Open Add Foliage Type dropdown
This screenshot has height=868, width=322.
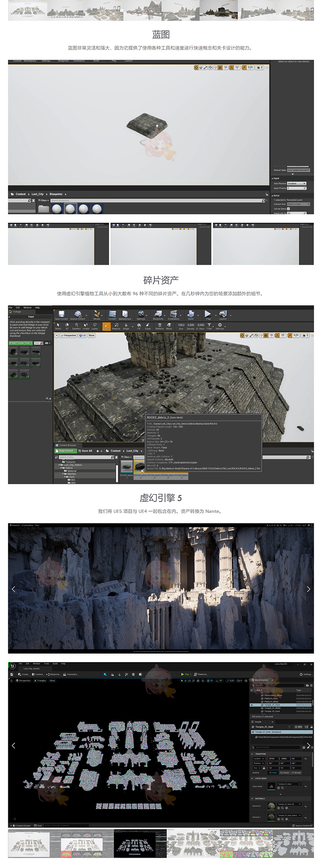tap(20, 343)
